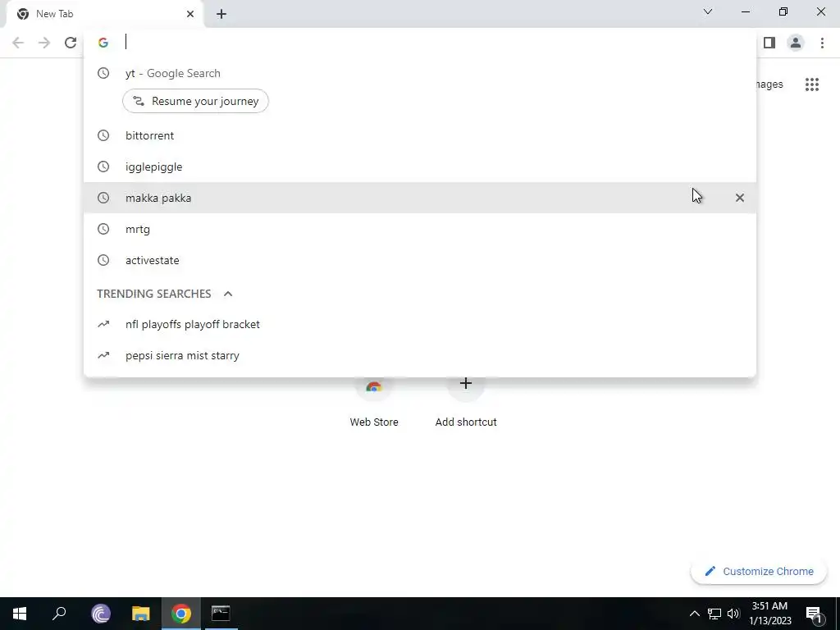Click the Google logo in the address bar
The height and width of the screenshot is (630, 840).
(x=103, y=43)
